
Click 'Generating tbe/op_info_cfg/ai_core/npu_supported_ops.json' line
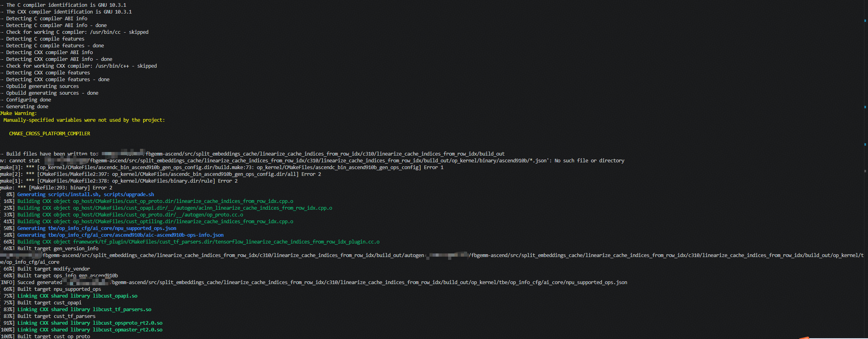(88, 228)
